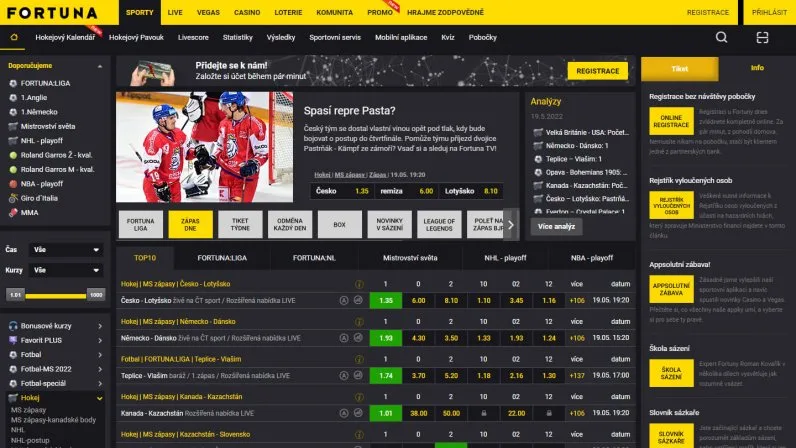Toggle odds 1.35 for Česko win

386,299
